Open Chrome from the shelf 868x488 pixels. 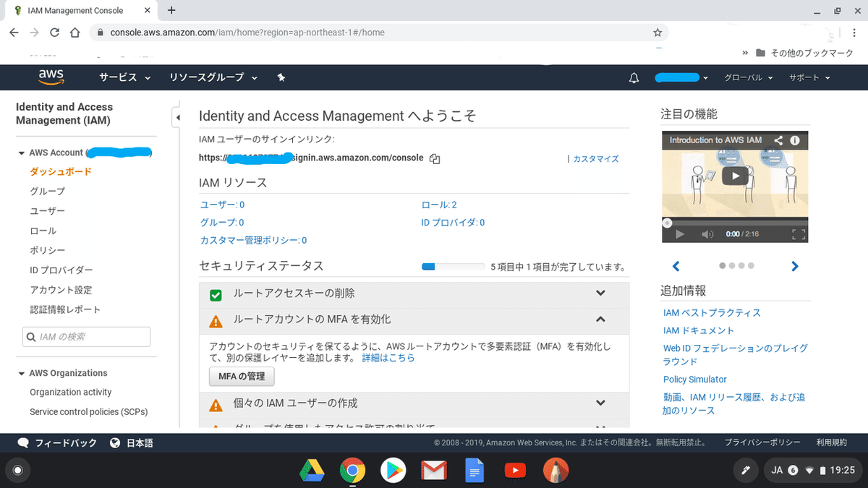tap(352, 471)
